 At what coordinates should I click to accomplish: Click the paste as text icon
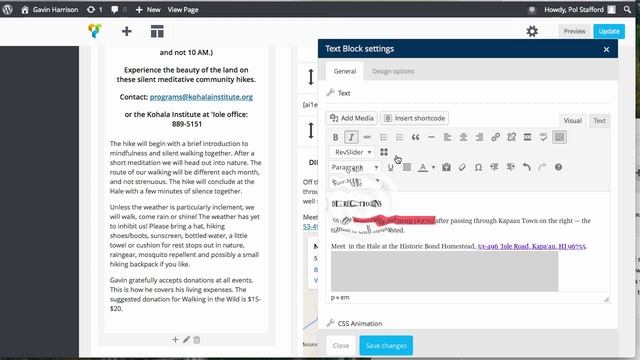(447, 167)
